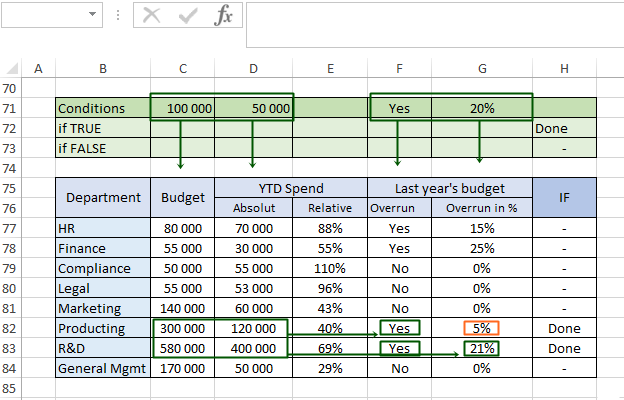
Task: Click the orange-bordered 5% cell
Action: 482,328
